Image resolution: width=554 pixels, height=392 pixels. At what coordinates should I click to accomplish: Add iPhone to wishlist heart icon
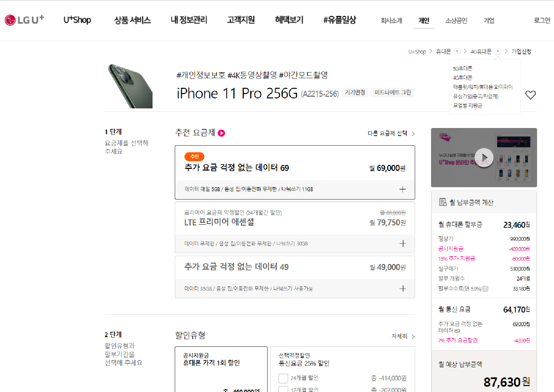point(530,95)
